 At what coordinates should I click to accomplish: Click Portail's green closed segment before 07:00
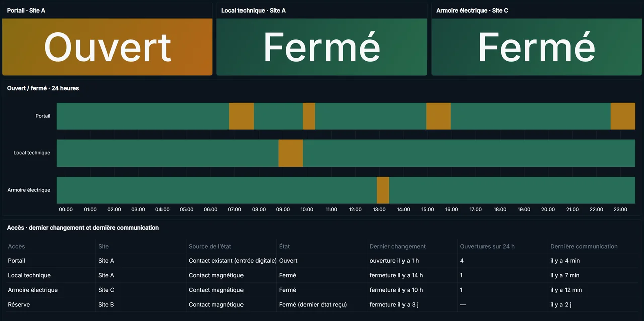143,116
